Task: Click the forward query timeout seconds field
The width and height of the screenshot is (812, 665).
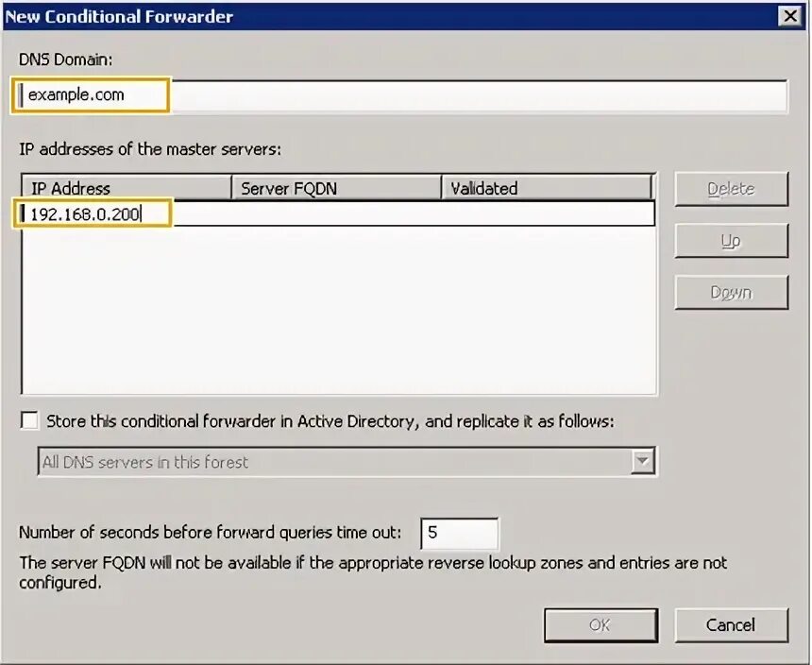Action: click(459, 533)
